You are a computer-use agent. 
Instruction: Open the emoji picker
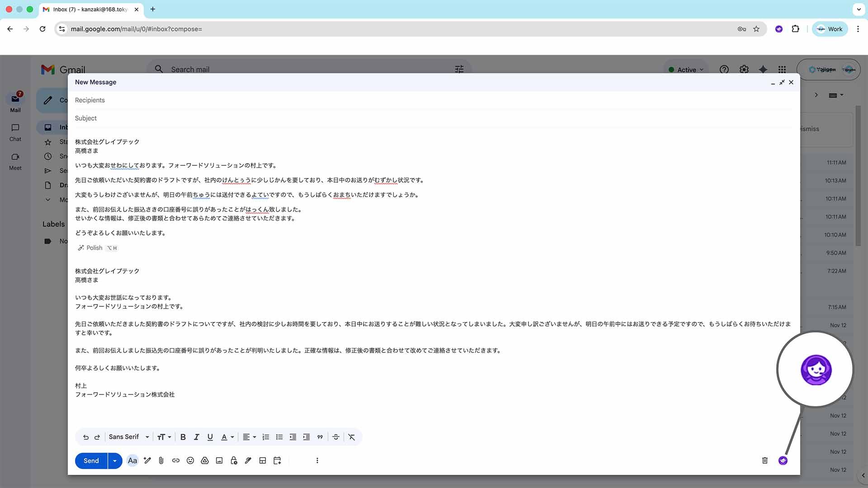pos(190,460)
